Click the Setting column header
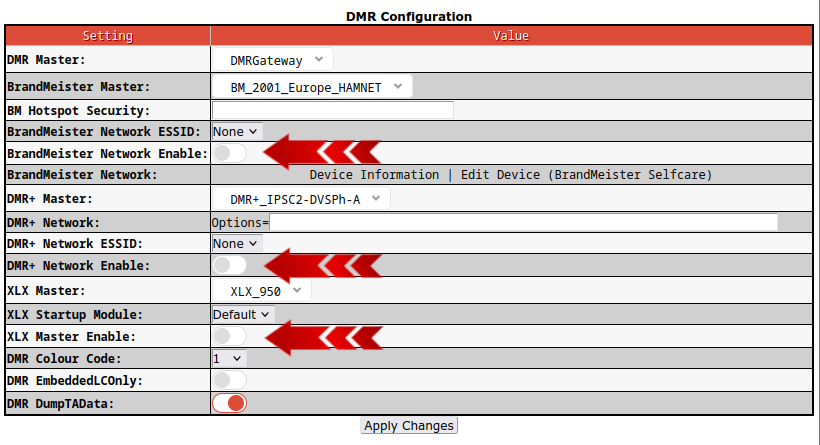Viewport: 820px width, 445px height. (107, 35)
